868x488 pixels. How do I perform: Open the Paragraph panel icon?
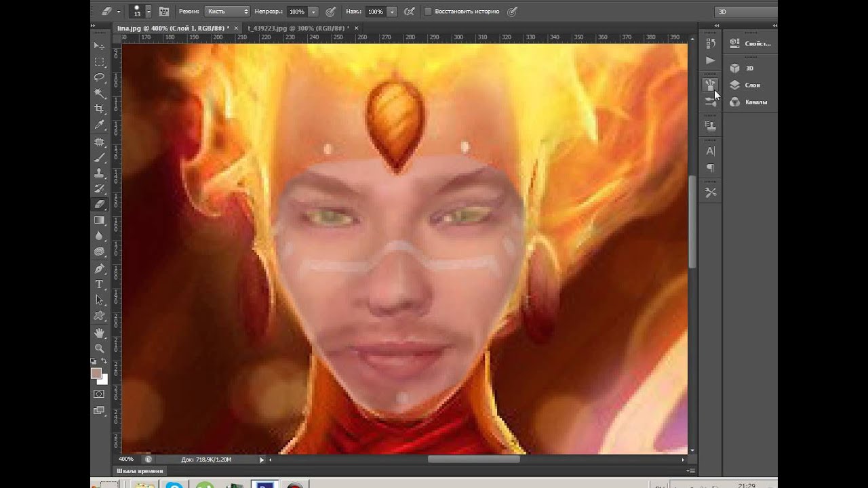pyautogui.click(x=710, y=167)
